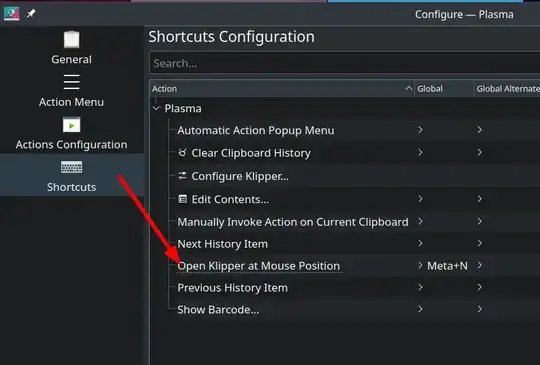
Task: Sort by the Action column header
Action: point(282,88)
